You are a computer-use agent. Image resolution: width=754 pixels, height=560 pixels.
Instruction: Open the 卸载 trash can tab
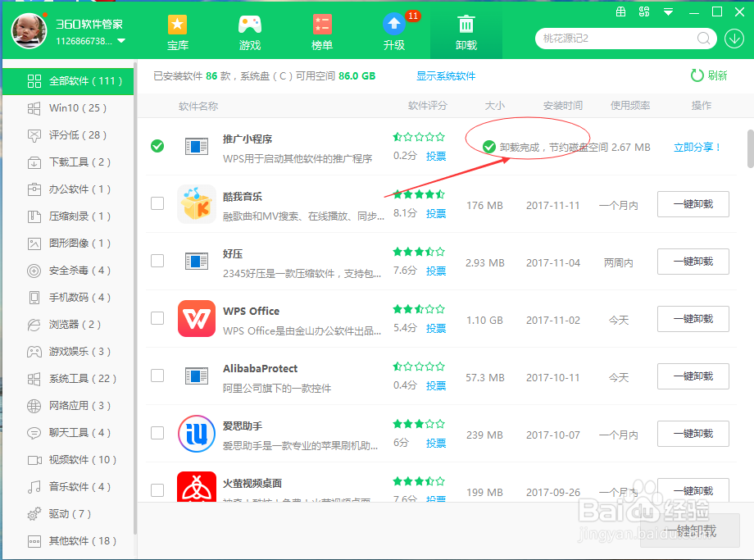pyautogui.click(x=466, y=32)
